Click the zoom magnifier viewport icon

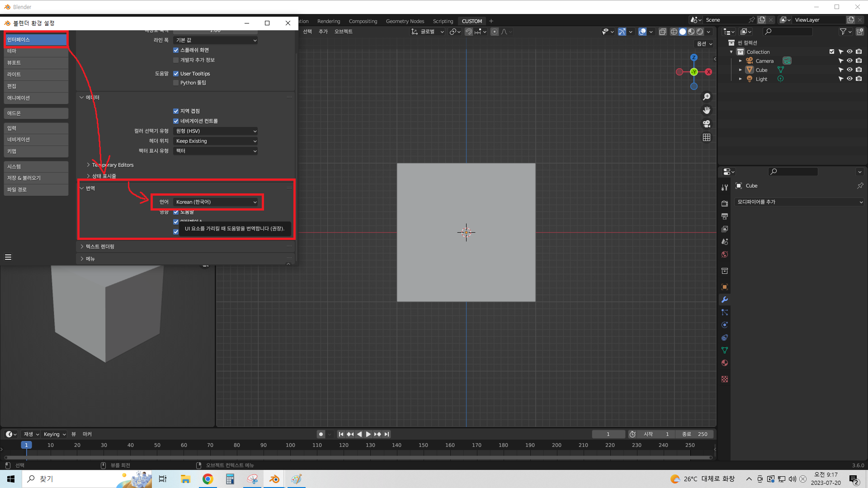click(x=707, y=97)
